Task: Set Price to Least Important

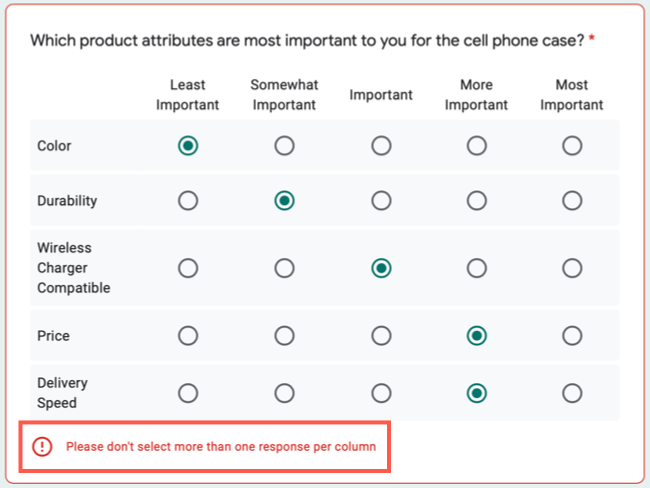Action: (x=188, y=336)
